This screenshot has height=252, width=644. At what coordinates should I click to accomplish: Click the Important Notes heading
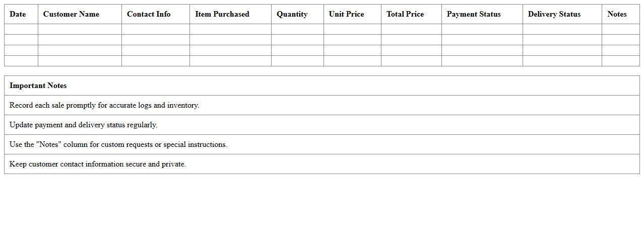click(x=38, y=86)
